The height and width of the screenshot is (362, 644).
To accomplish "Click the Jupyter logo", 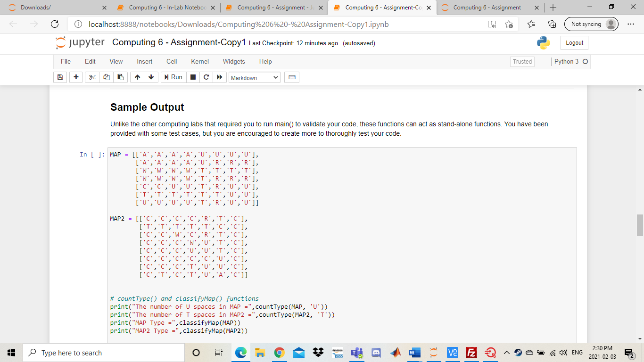I will (80, 42).
